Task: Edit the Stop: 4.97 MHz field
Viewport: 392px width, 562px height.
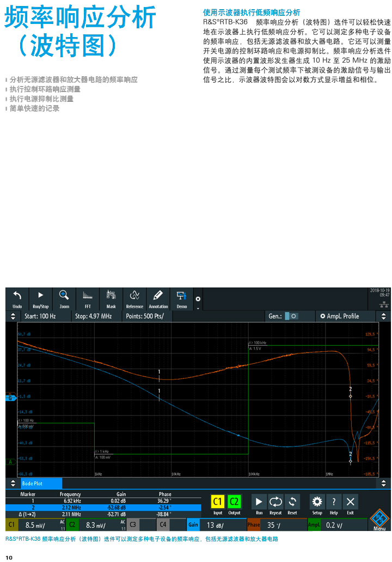Action: (96, 316)
